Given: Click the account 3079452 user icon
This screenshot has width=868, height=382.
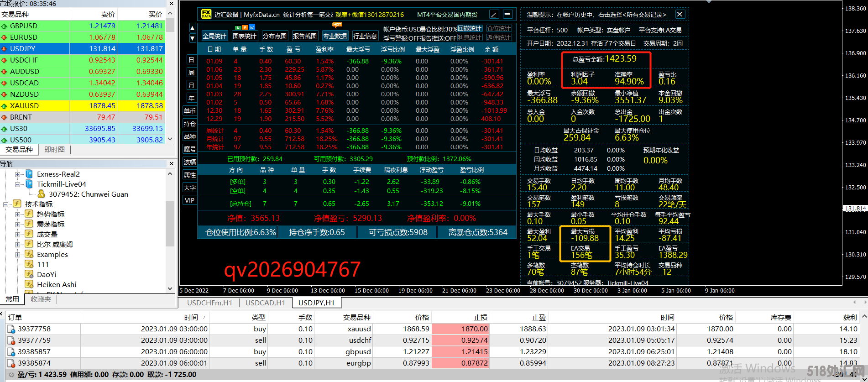Looking at the screenshot, I should [42, 194].
